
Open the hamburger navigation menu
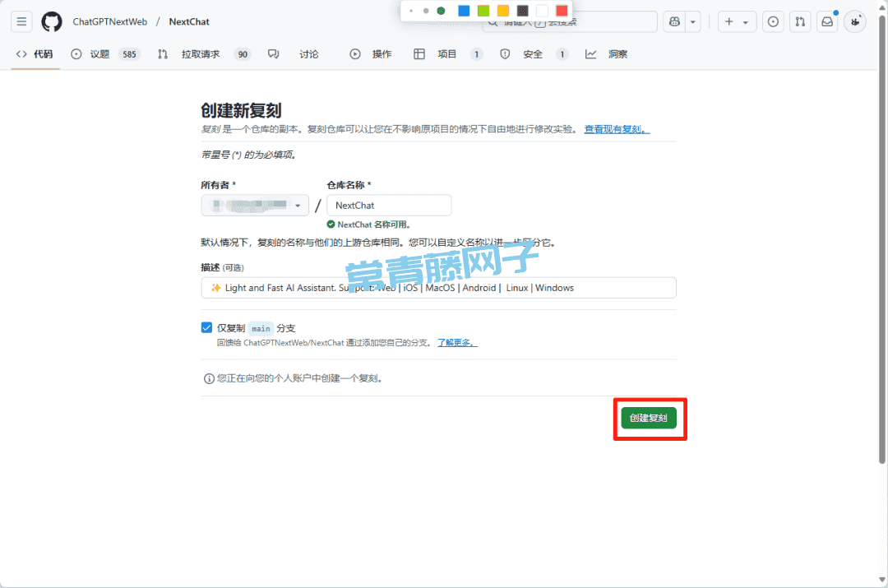pos(21,21)
